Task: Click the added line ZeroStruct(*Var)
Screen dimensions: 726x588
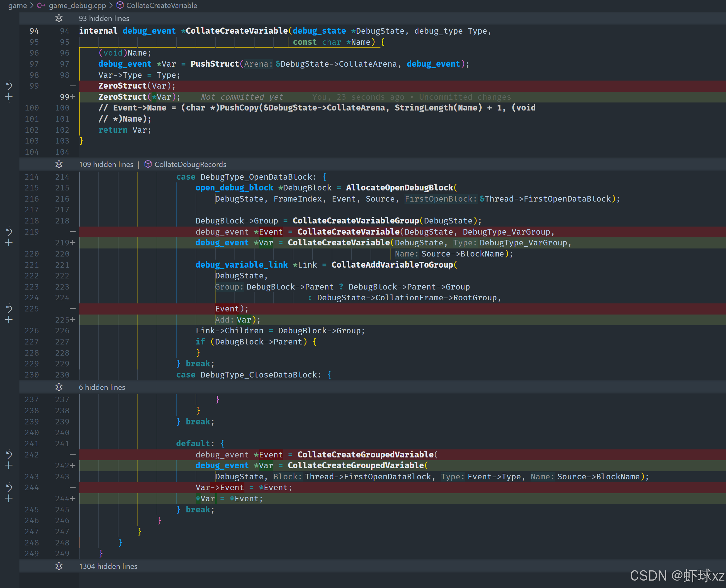Action: click(139, 97)
